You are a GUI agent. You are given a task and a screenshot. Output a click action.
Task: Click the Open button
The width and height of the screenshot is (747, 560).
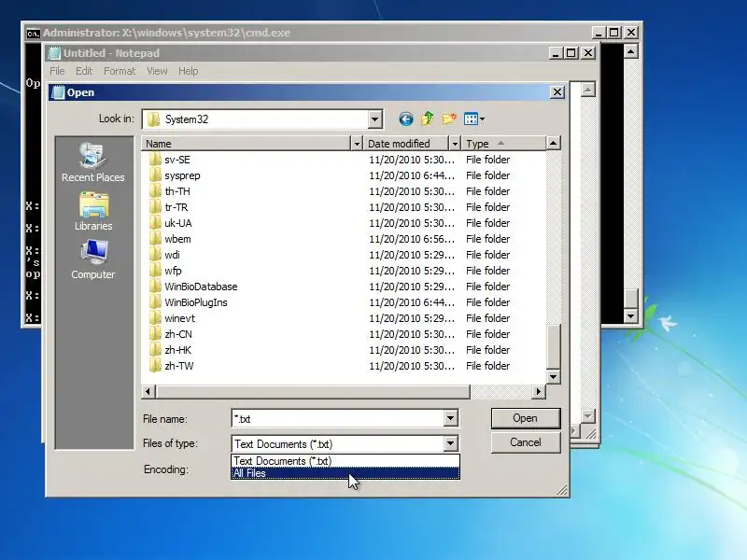point(526,418)
